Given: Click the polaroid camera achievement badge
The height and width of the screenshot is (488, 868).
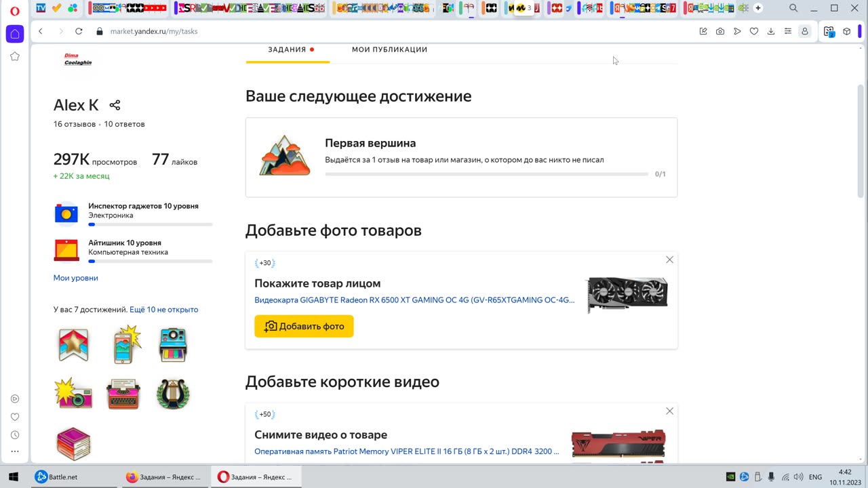Looking at the screenshot, I should [x=173, y=344].
